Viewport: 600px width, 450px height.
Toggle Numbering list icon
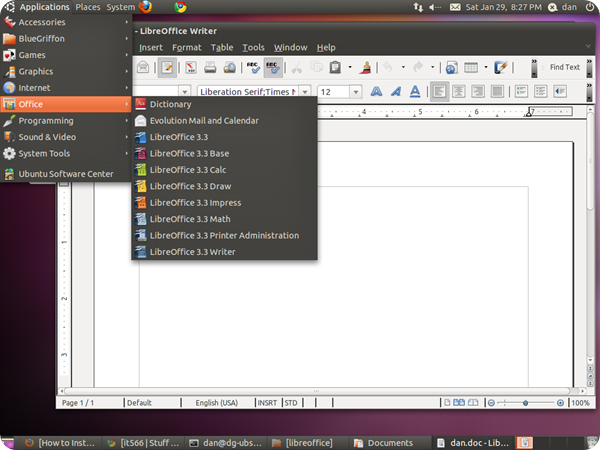pos(521,91)
